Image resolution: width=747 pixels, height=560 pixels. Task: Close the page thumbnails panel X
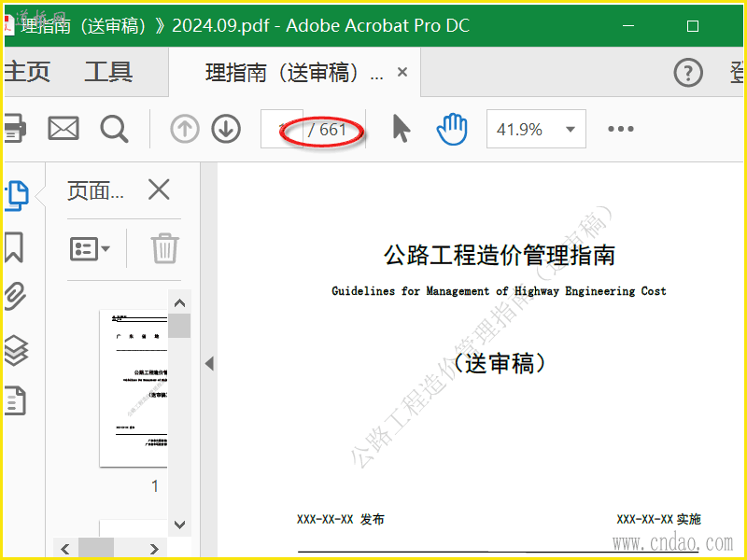point(159,190)
